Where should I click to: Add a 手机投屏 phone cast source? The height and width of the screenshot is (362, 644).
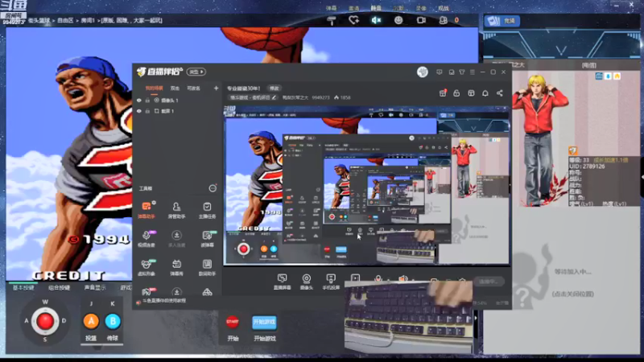tap(331, 282)
